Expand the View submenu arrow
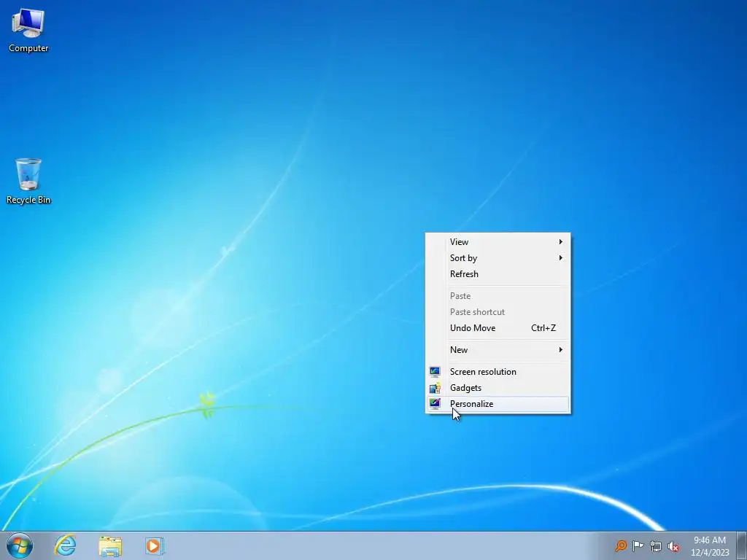 561,242
